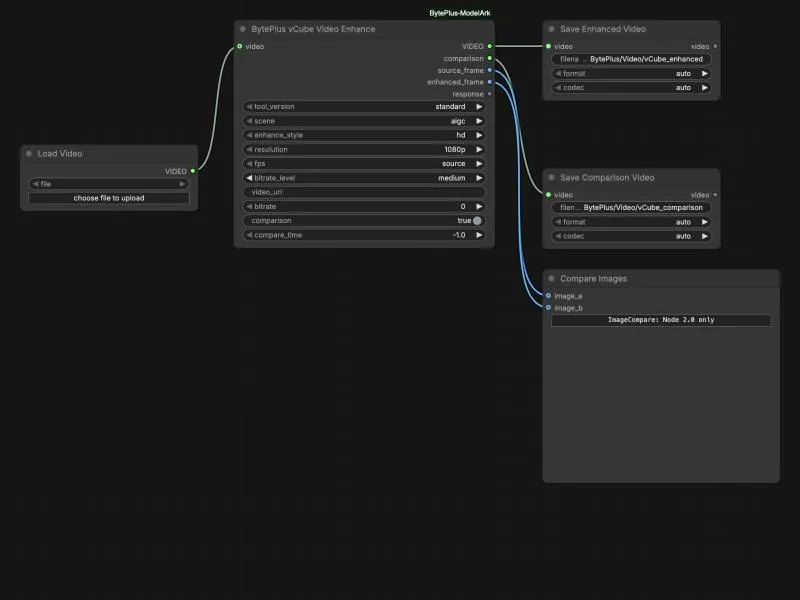Advance codec in Save Comparison Video
Screen dimensions: 800x600
705,236
